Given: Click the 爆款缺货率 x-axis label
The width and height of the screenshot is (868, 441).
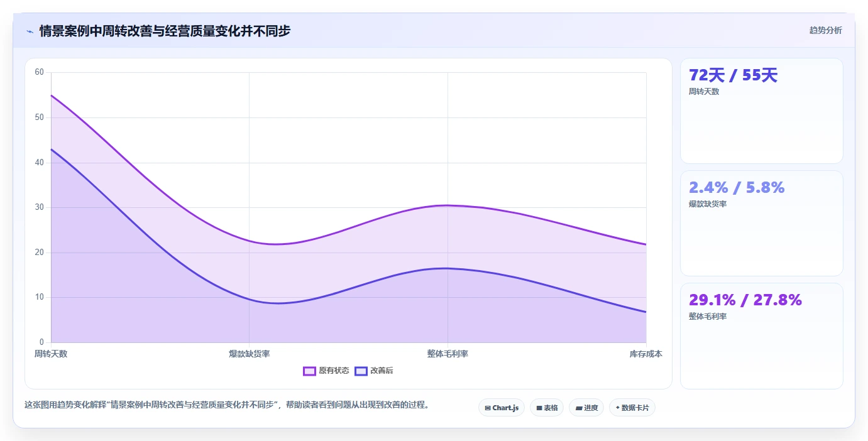Looking at the screenshot, I should tap(250, 354).
